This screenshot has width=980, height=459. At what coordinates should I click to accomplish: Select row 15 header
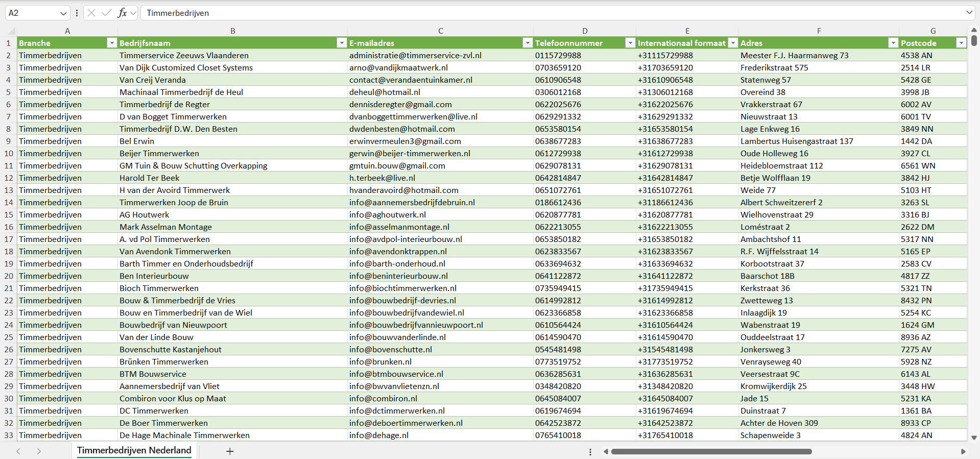coord(9,214)
